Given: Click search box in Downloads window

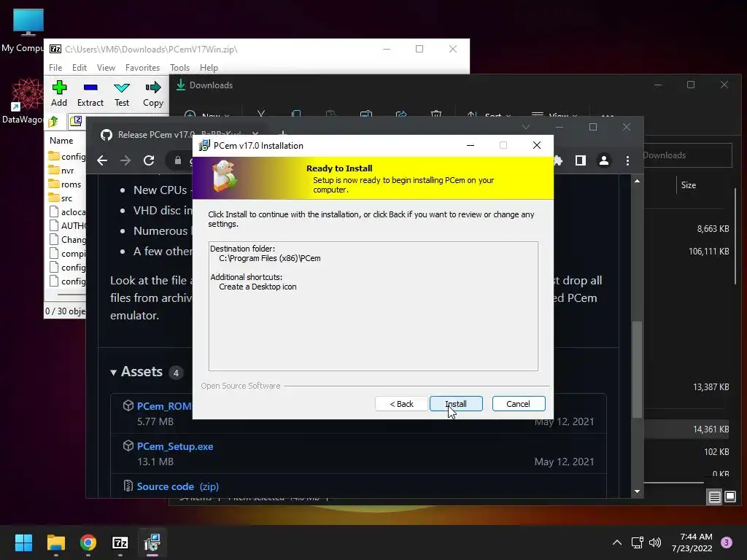Looking at the screenshot, I should 687,155.
